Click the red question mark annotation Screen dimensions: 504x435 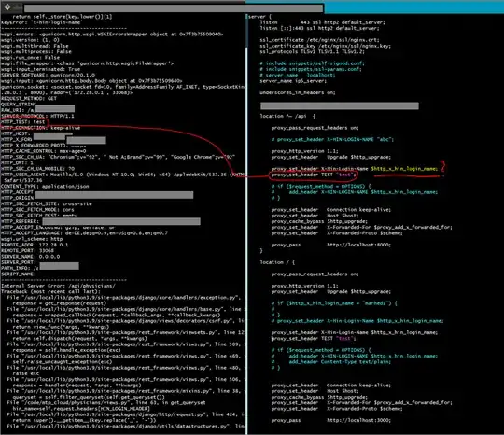tap(443, 166)
